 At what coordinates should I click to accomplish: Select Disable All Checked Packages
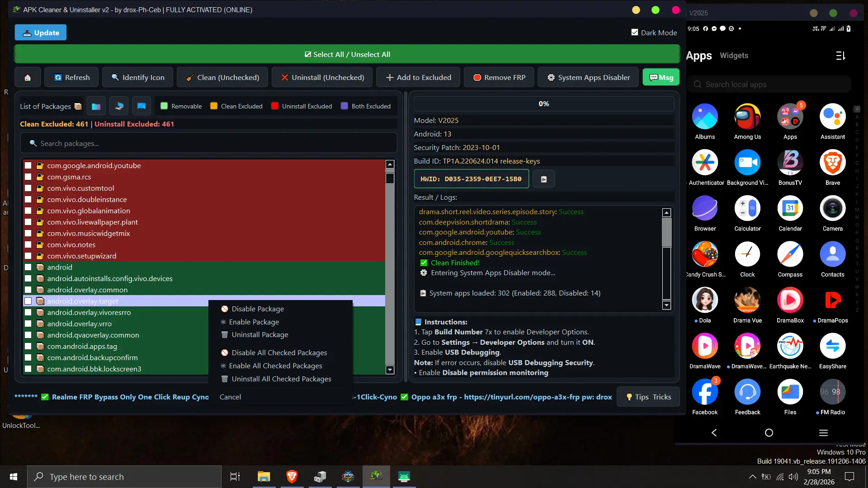coord(280,352)
